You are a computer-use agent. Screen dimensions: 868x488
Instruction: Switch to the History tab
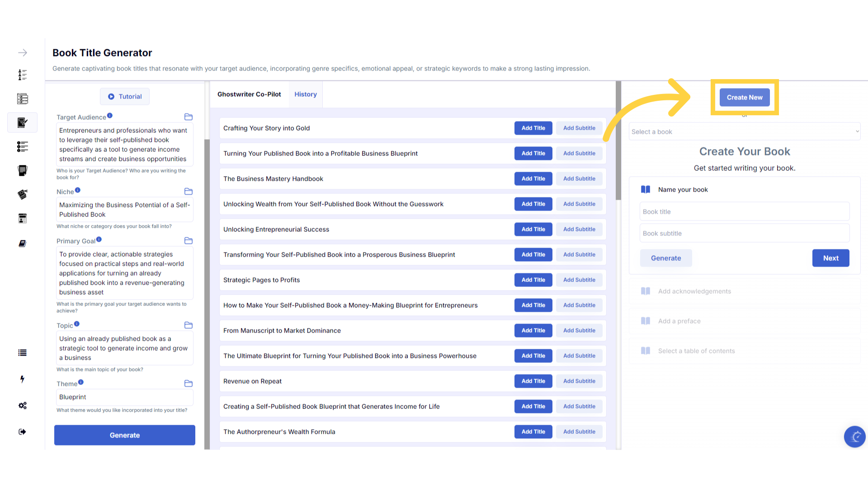306,94
